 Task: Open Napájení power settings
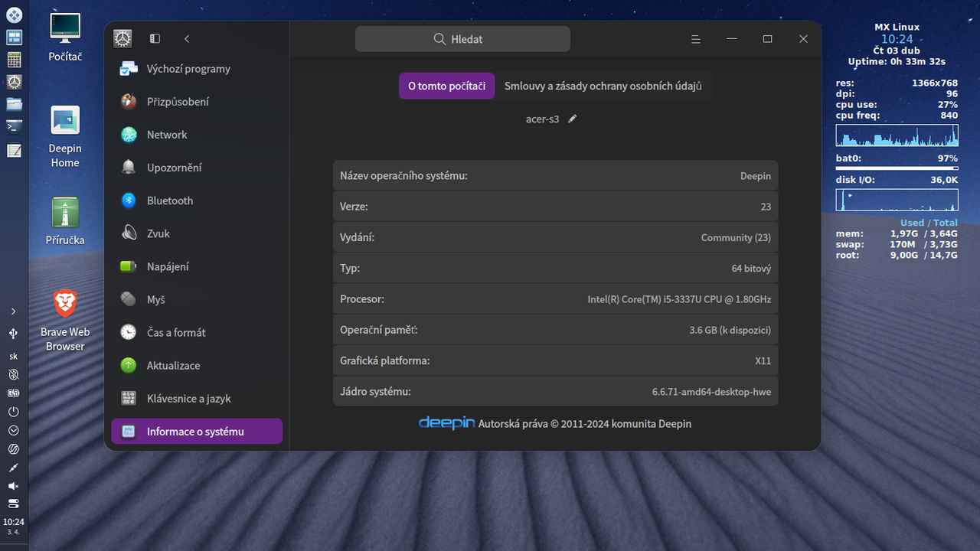tap(197, 266)
